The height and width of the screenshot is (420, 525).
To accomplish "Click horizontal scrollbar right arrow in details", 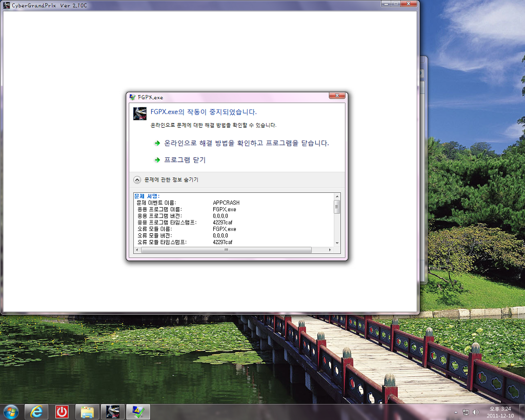I will [330, 250].
